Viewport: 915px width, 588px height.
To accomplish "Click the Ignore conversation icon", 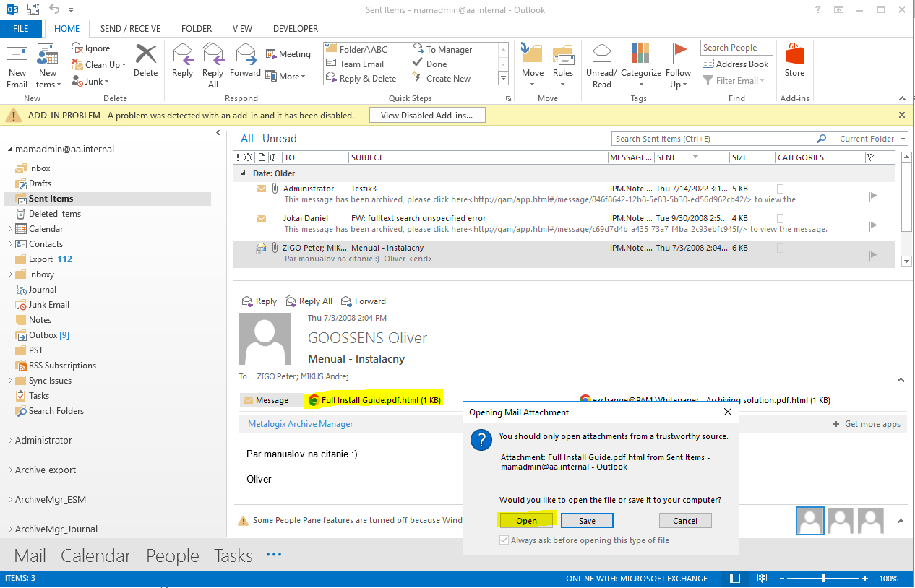I will click(x=79, y=48).
